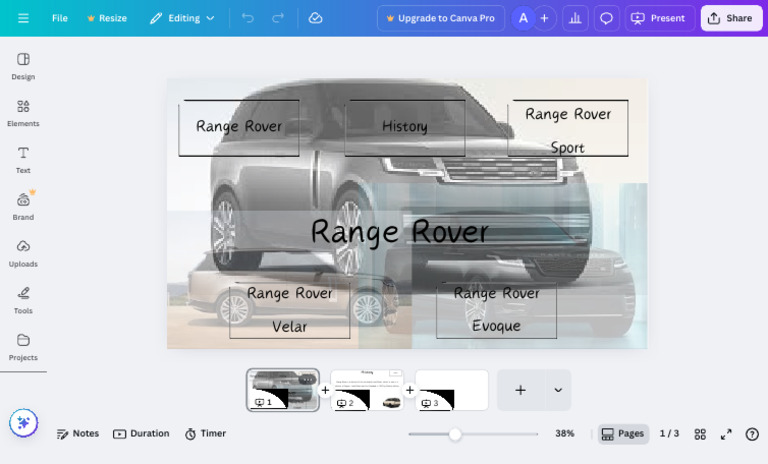Launch the Canva AI assistant
768x464 pixels.
(23, 422)
